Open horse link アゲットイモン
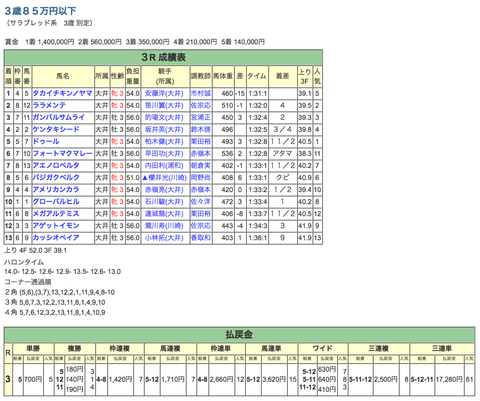The image size is (480, 401). tap(56, 226)
